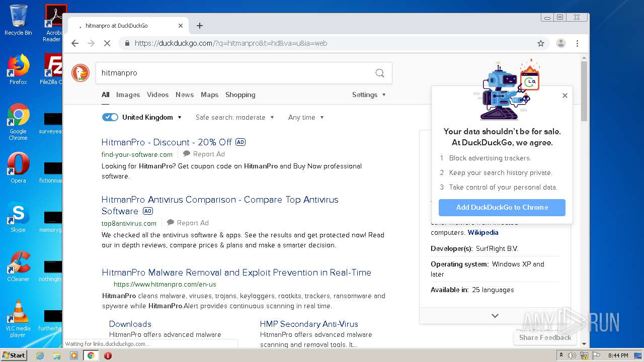
Task: Click the magnifier search icon
Action: click(x=380, y=73)
